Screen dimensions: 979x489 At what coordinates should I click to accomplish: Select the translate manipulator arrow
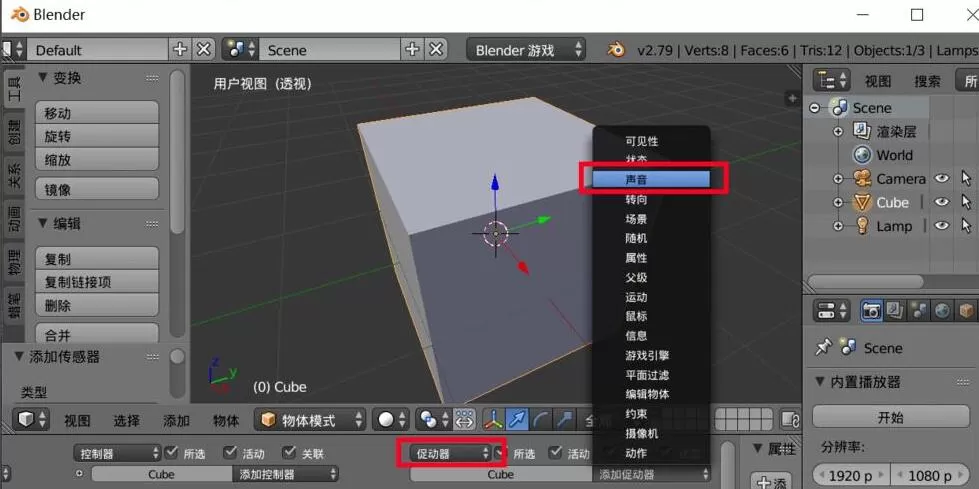517,420
